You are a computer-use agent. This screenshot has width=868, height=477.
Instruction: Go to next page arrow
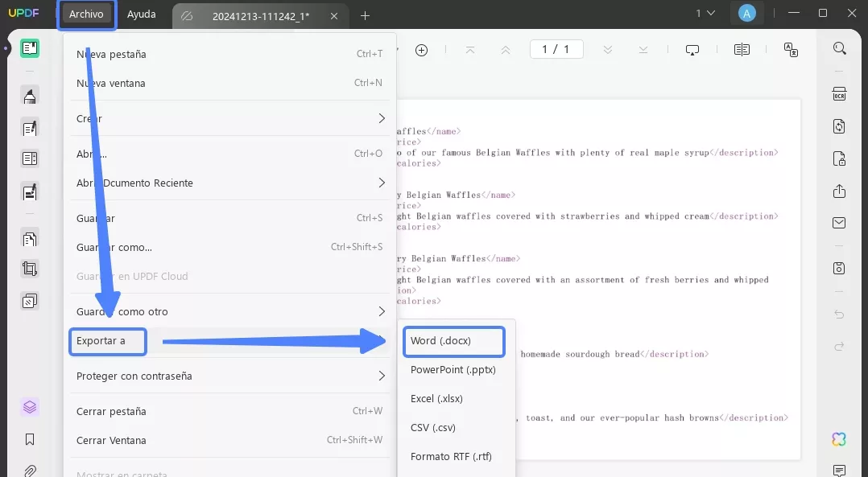coord(607,51)
